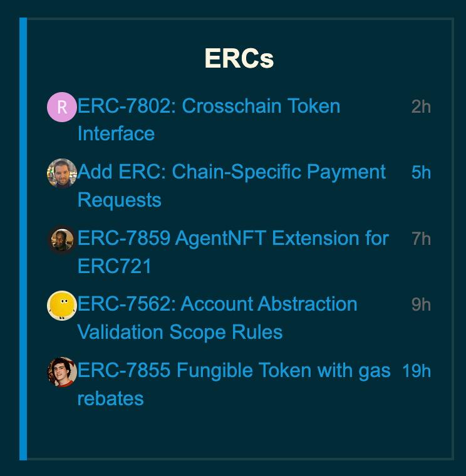Open poster avatar beside ERC-7855 topic
The width and height of the screenshot is (466, 476).
pos(62,372)
